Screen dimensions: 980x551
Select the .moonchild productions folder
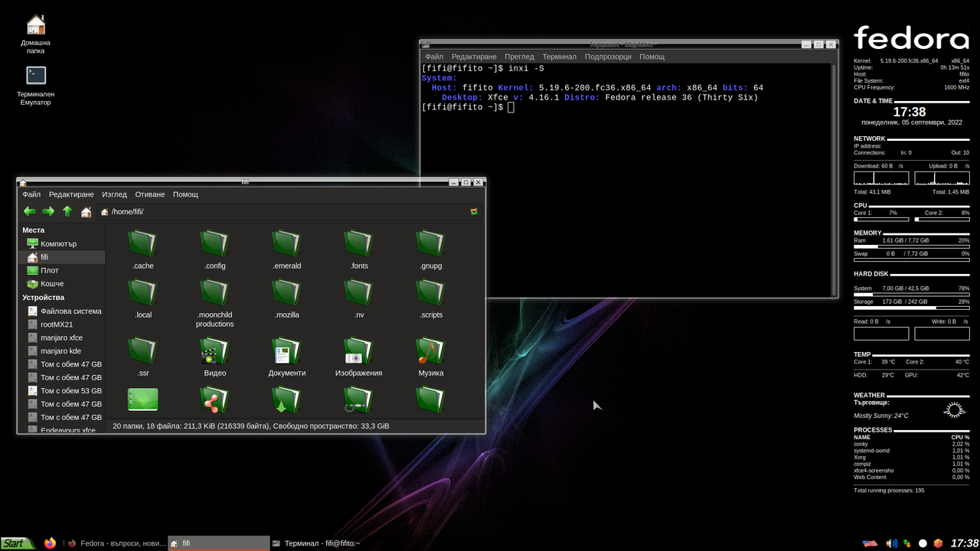tap(215, 292)
